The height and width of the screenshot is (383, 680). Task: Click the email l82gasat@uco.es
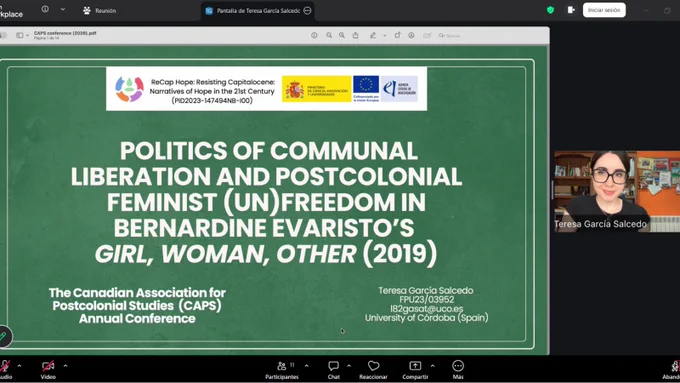[x=426, y=309]
